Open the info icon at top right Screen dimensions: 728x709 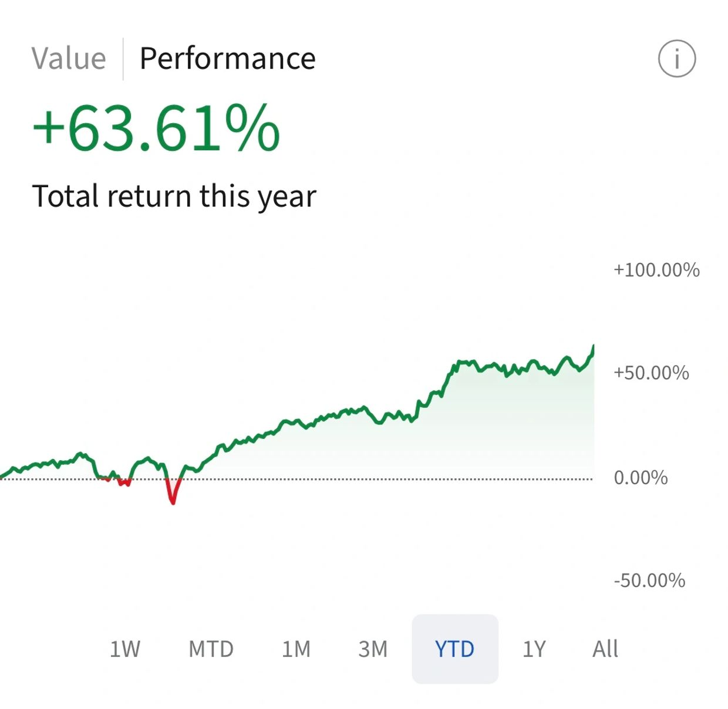(676, 59)
